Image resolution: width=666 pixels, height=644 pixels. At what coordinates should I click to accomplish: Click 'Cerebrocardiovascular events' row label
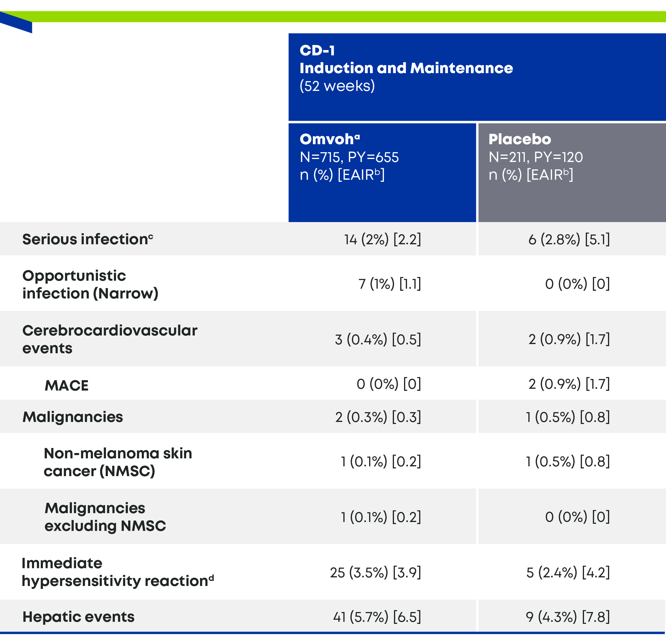coord(110,339)
